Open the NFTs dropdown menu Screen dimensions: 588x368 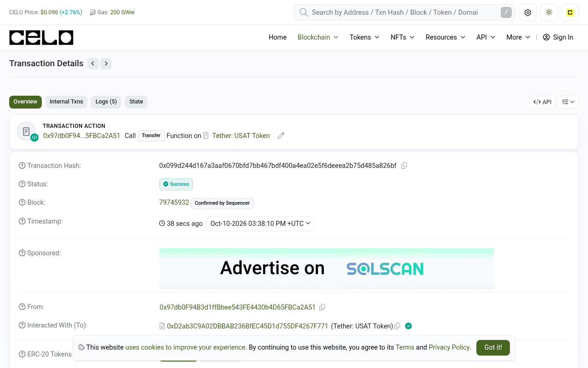(402, 37)
